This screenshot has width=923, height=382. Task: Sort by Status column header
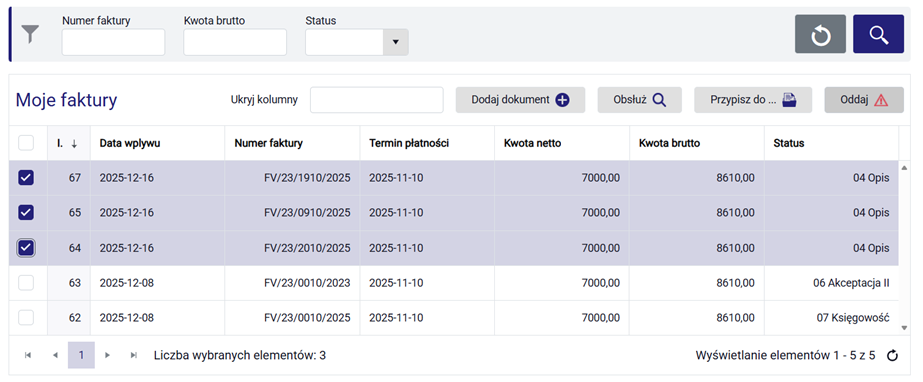click(x=831, y=143)
